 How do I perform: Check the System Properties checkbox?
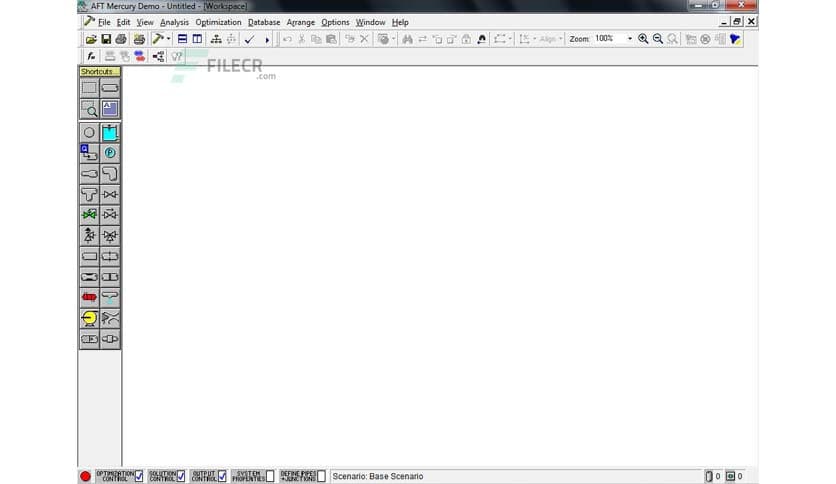click(269, 476)
